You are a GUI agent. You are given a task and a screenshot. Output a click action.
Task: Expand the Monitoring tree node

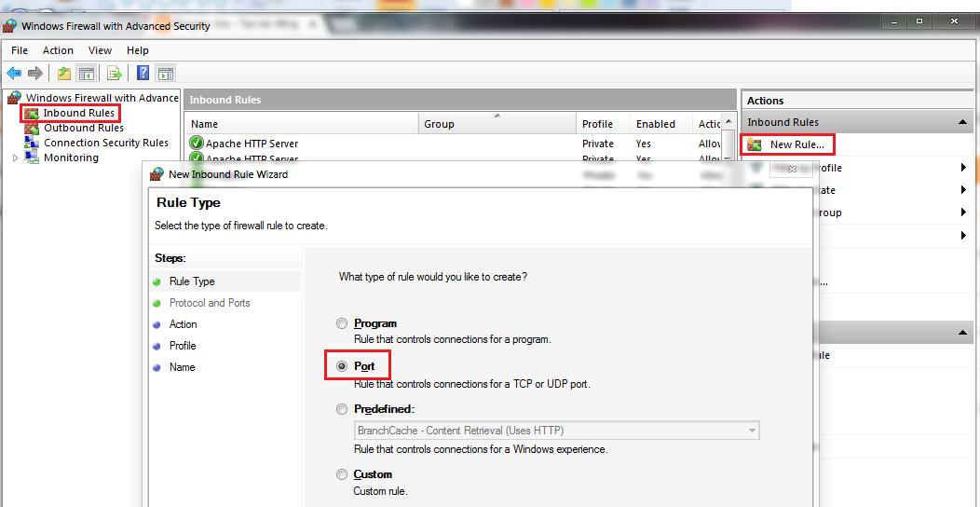pyautogui.click(x=16, y=158)
